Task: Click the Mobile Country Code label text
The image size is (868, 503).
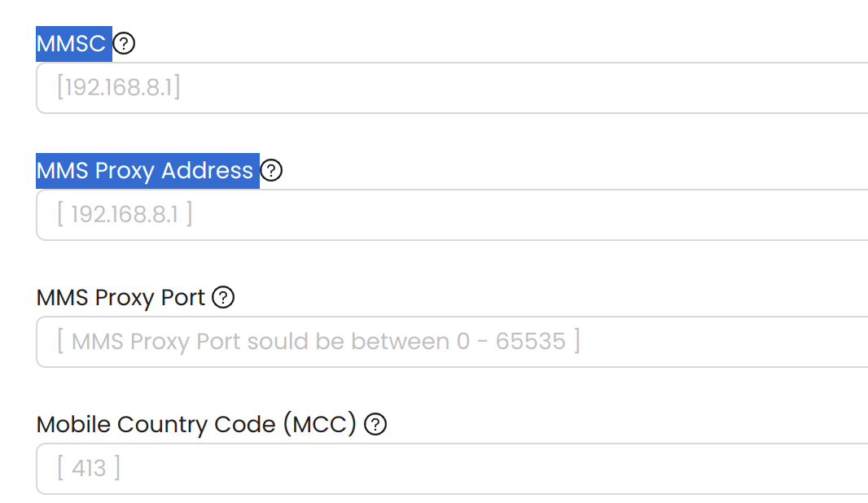Action: click(196, 425)
